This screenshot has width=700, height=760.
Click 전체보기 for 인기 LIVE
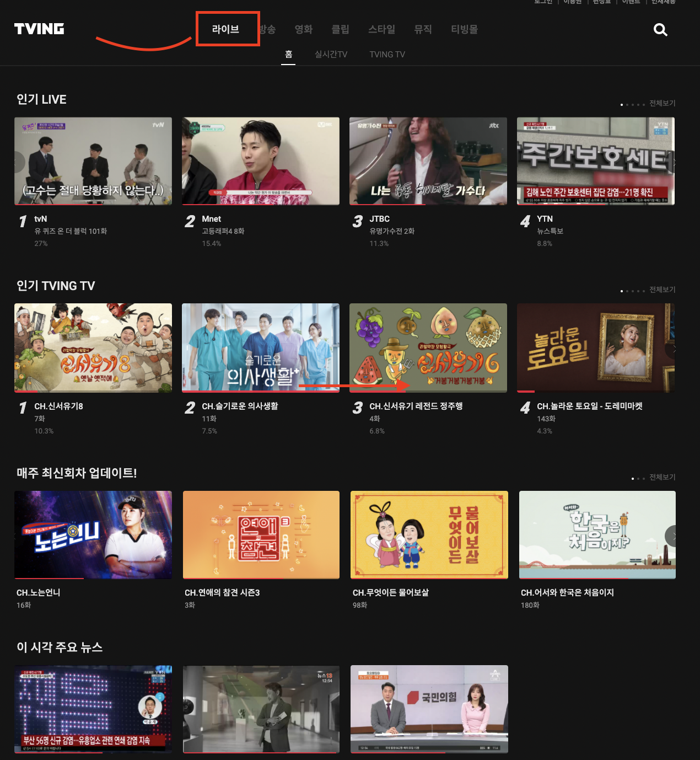click(662, 103)
